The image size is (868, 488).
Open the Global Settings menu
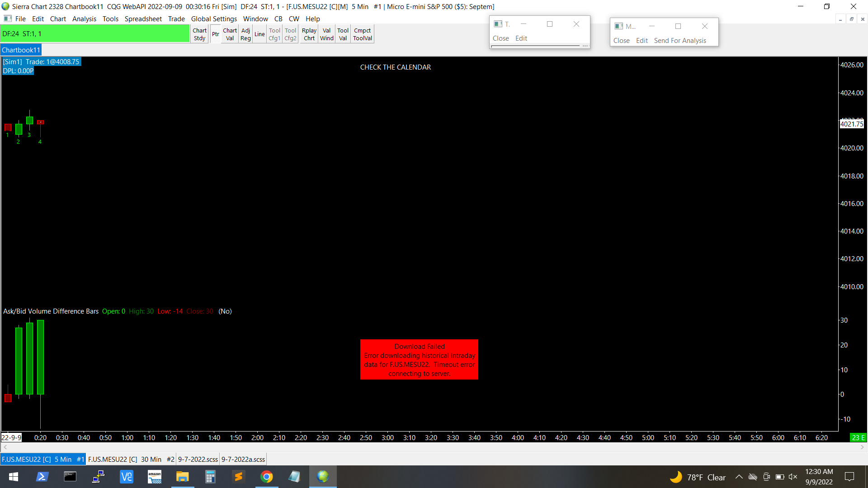(x=214, y=19)
